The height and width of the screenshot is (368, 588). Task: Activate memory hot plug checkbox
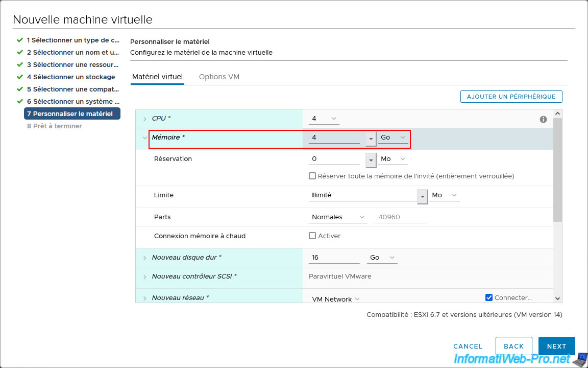tap(312, 236)
